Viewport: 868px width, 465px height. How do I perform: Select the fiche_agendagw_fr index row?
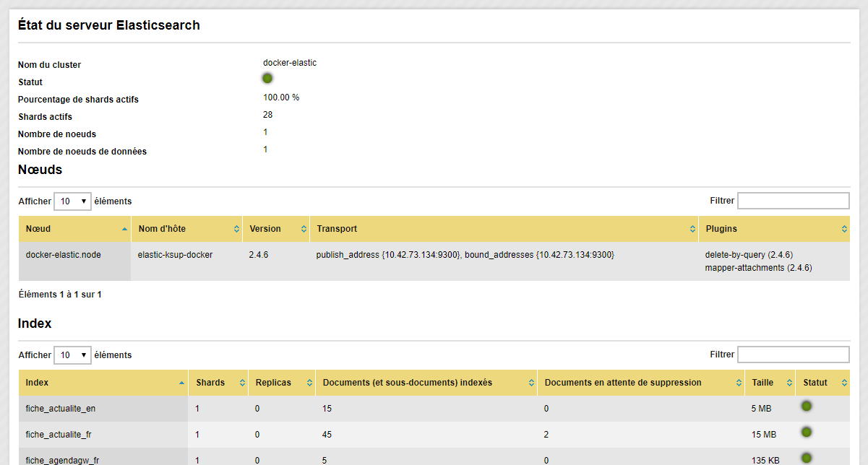tap(434, 456)
